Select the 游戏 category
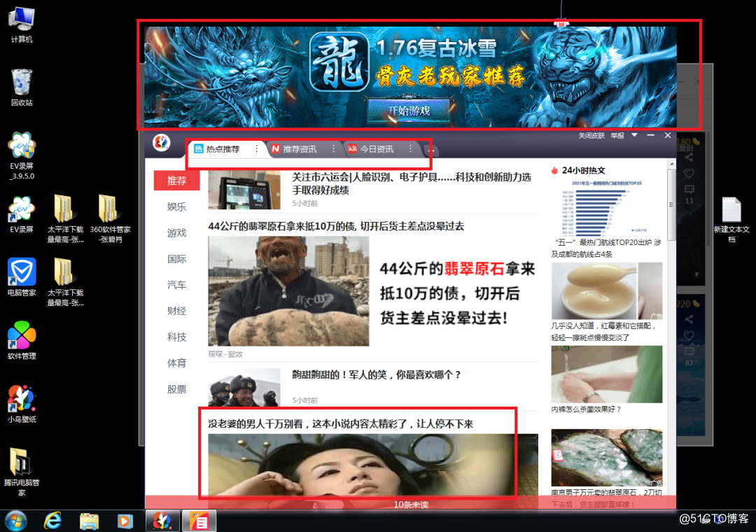The height and width of the screenshot is (532, 756). pos(176,233)
